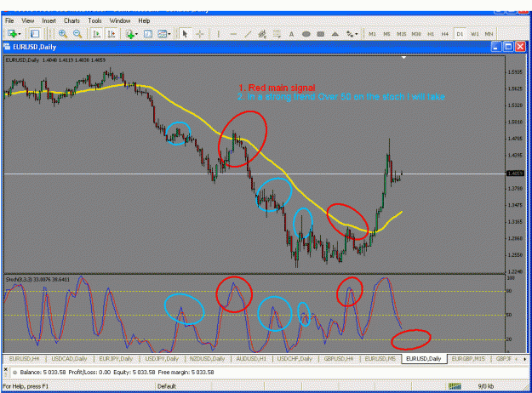The width and height of the screenshot is (532, 393).
Task: Switch to M15 timeframe
Action: (402, 34)
